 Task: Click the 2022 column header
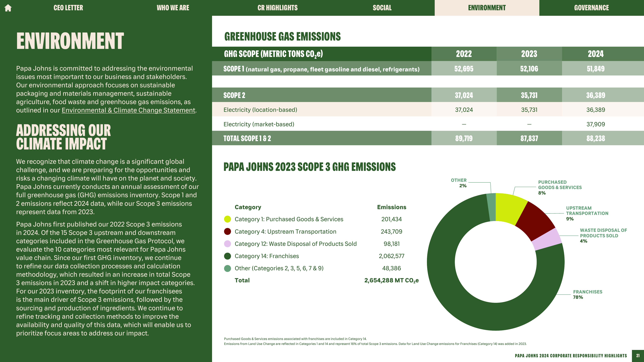pyautogui.click(x=464, y=54)
